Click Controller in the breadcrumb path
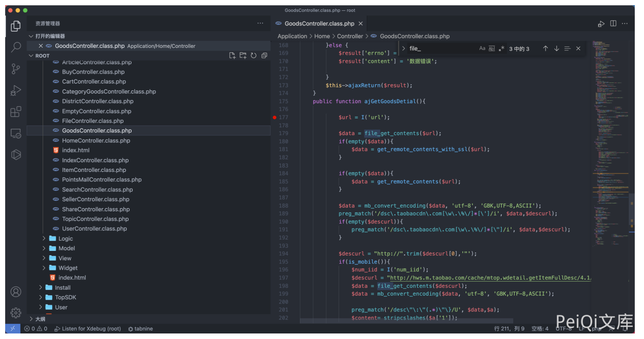Viewport: 644px width, 339px height. [x=350, y=36]
